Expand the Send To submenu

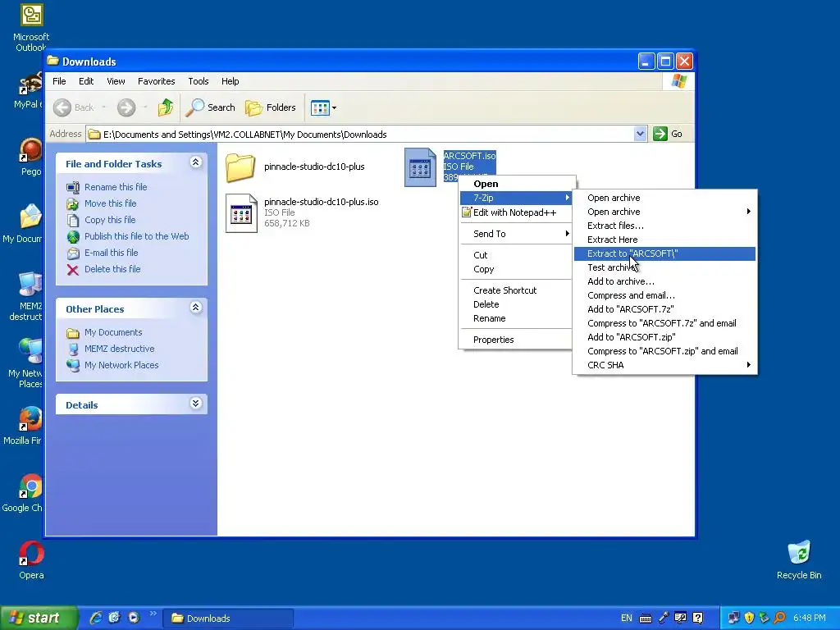(515, 234)
